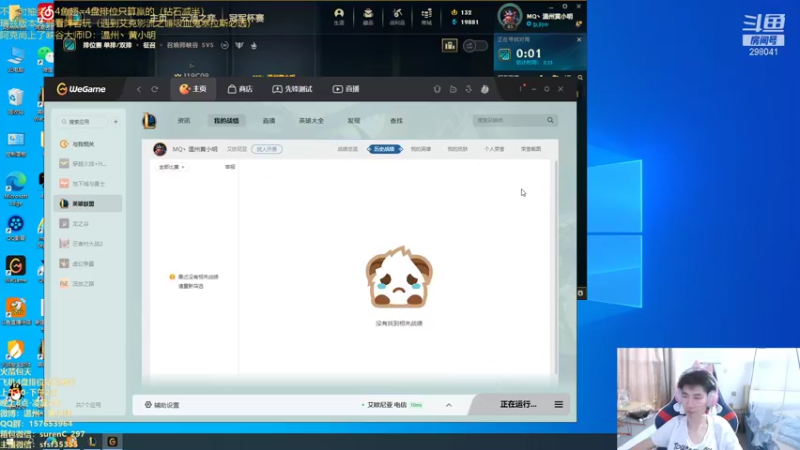Click the Microsoft Edge desktop shortcut
Image resolution: width=800 pixels, height=450 pixels.
pyautogui.click(x=16, y=189)
